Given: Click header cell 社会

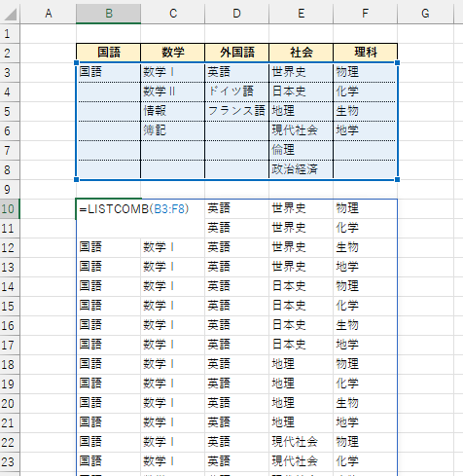Looking at the screenshot, I should point(302,53).
